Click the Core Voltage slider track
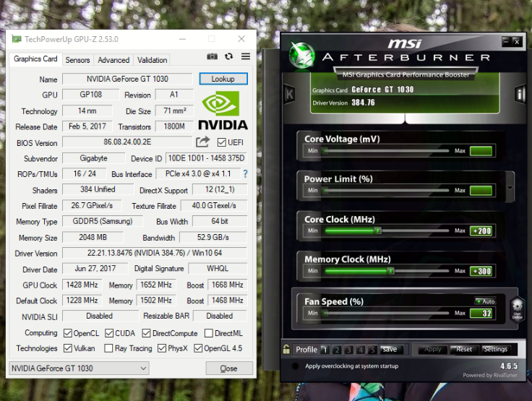The image size is (532, 401). click(386, 150)
